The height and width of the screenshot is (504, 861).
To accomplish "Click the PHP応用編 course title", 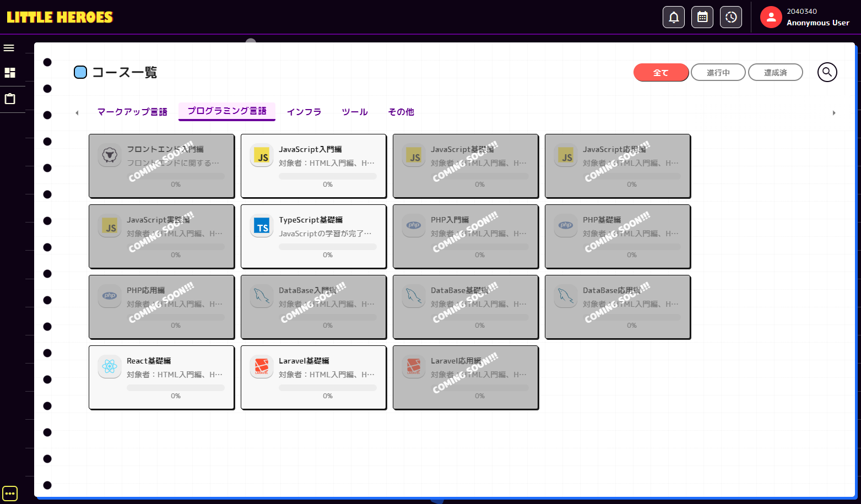I will [x=146, y=290].
